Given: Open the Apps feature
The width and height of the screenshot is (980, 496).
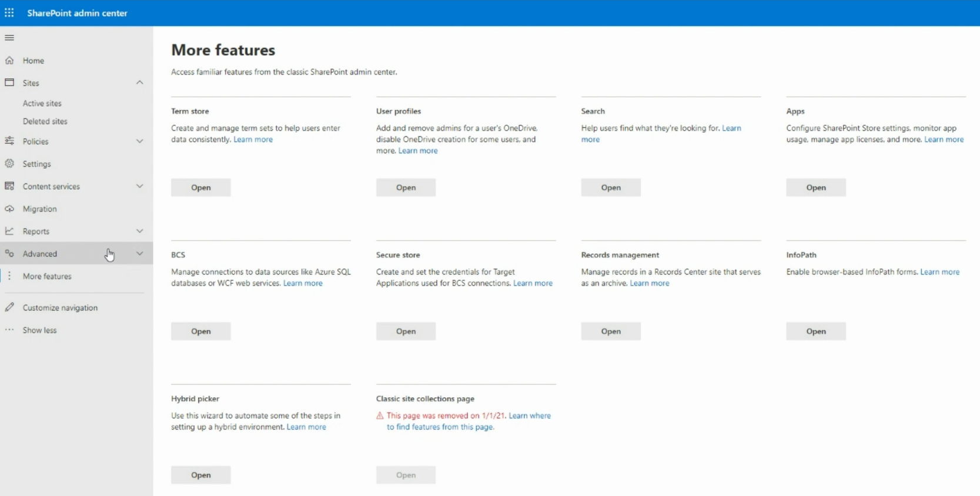Looking at the screenshot, I should (x=816, y=187).
